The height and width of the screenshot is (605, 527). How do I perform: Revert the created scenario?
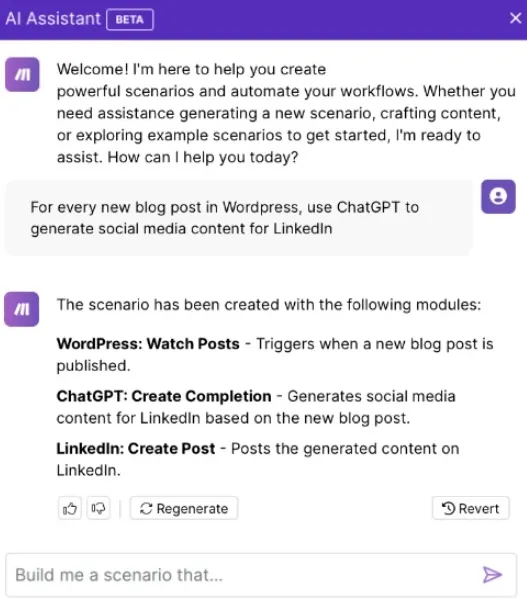pos(471,508)
